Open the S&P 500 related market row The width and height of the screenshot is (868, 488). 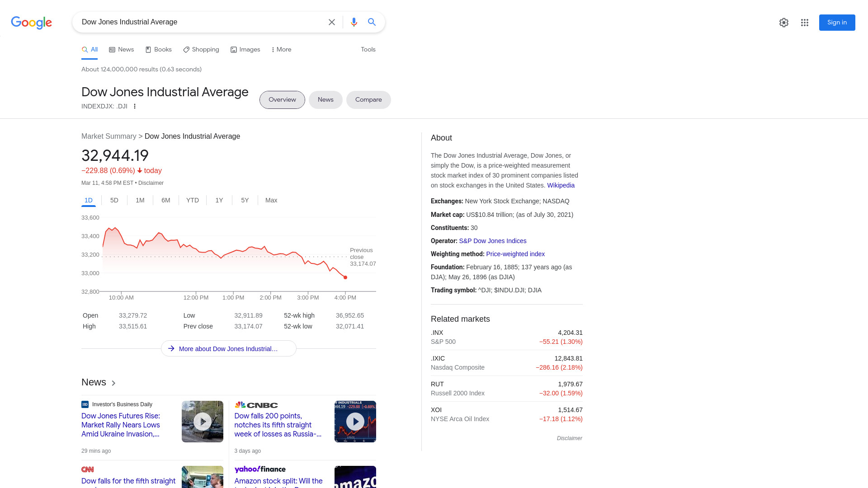tap(507, 337)
